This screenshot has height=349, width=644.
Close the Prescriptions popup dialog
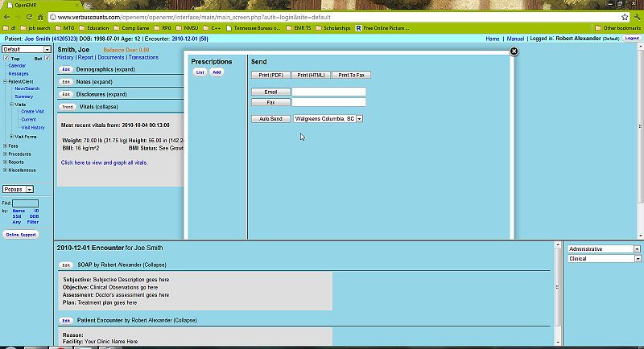point(514,51)
